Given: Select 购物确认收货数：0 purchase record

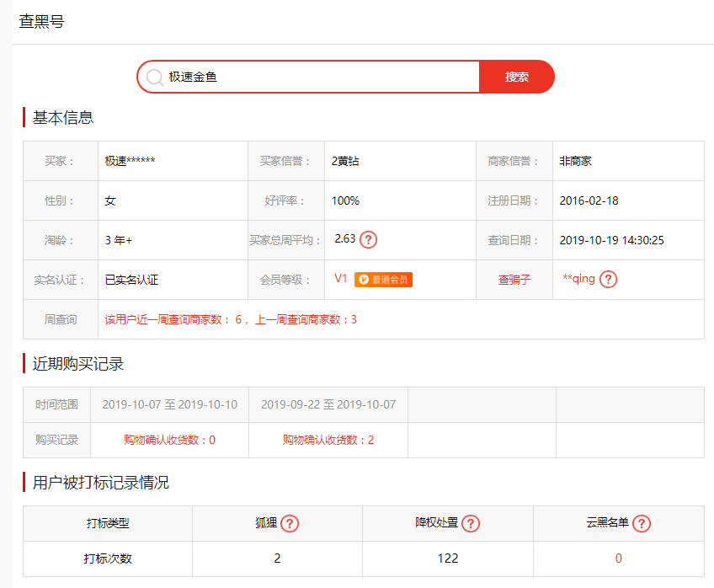Looking at the screenshot, I should (x=169, y=440).
